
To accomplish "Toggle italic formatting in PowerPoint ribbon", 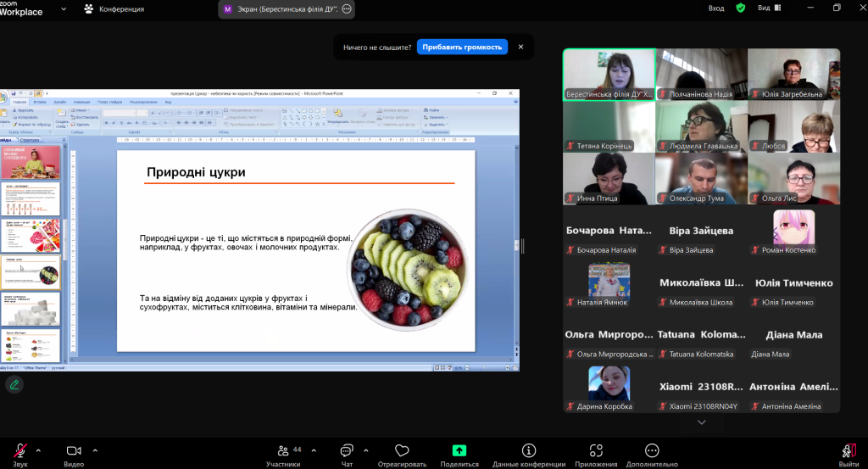I will (114, 122).
